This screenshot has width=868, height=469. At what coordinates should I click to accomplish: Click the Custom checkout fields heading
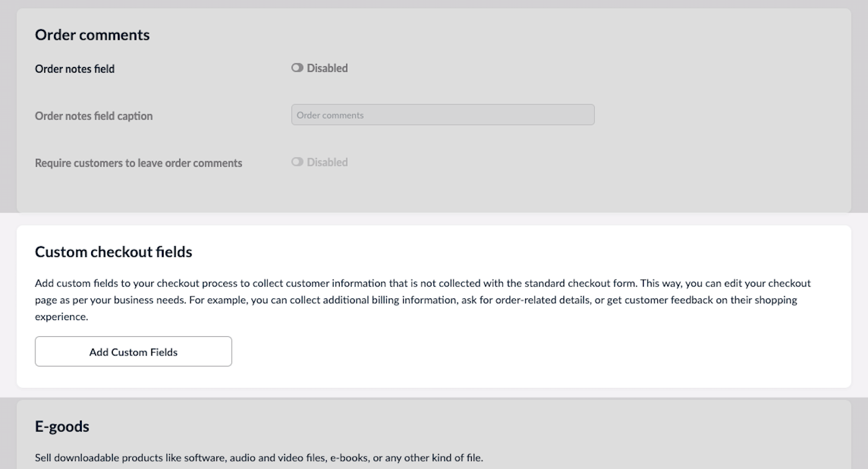[113, 252]
